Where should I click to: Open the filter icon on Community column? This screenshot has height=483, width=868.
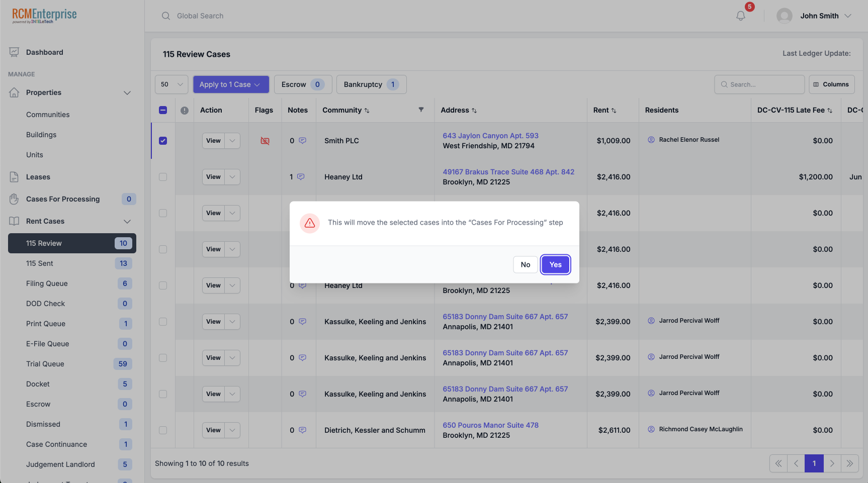click(x=421, y=110)
